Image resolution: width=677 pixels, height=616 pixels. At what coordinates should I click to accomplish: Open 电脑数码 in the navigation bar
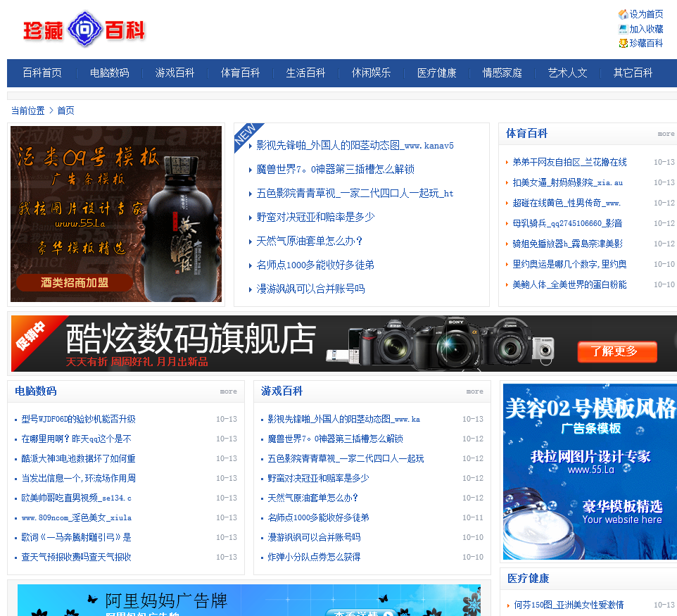tap(109, 73)
